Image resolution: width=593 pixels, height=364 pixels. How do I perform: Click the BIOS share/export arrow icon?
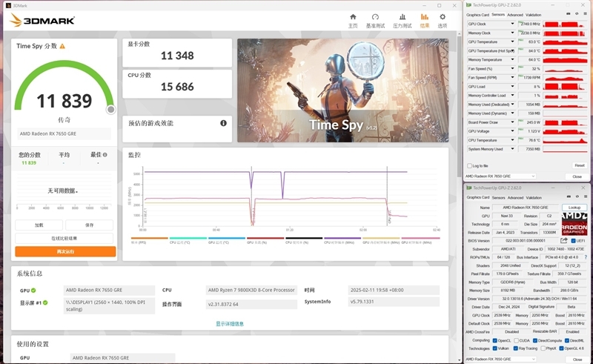tap(564, 241)
